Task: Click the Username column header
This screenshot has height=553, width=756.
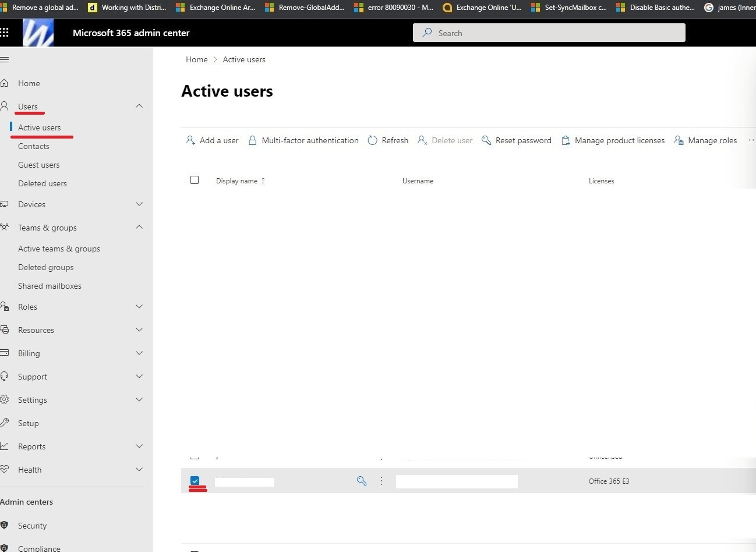Action: (418, 181)
